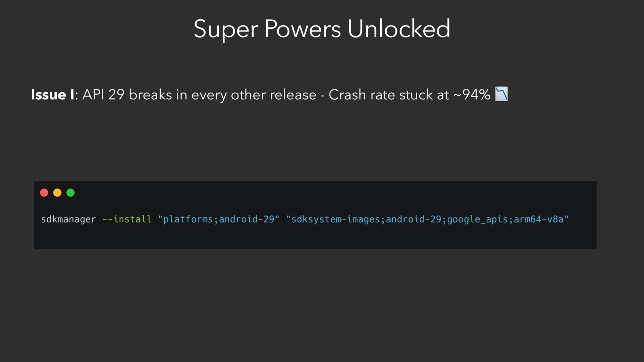Click the "Super Powers Unlocked" title

[322, 29]
